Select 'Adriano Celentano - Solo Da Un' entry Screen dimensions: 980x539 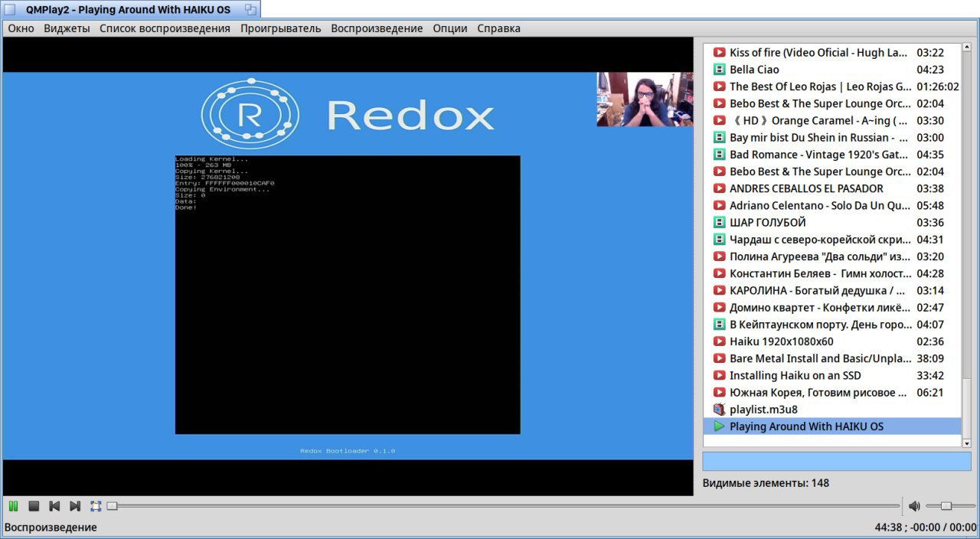click(x=832, y=205)
